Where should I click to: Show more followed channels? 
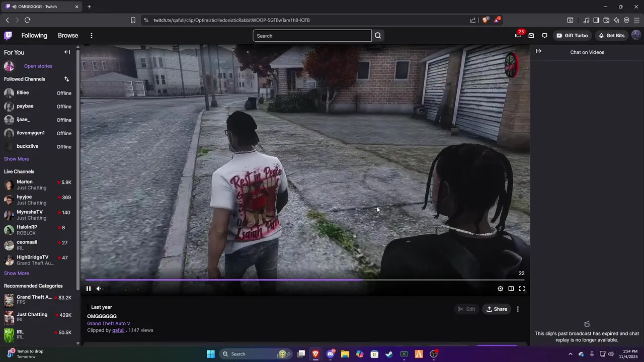click(17, 159)
